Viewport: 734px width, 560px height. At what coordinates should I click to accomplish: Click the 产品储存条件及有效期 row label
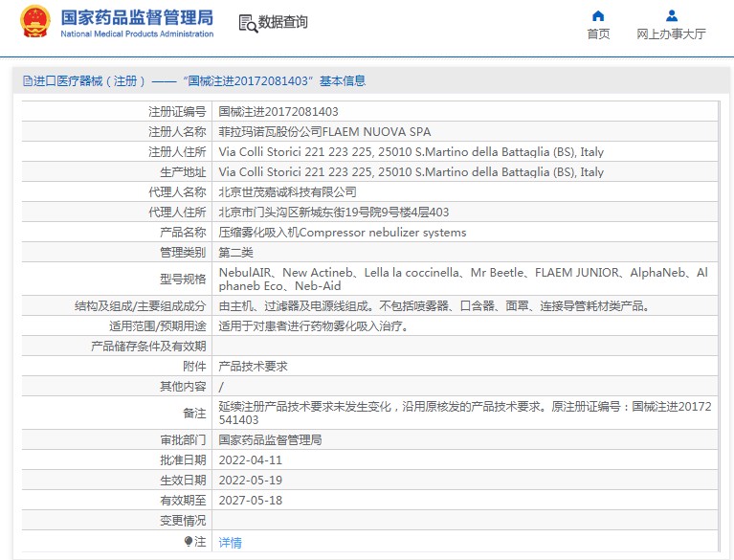coord(148,346)
